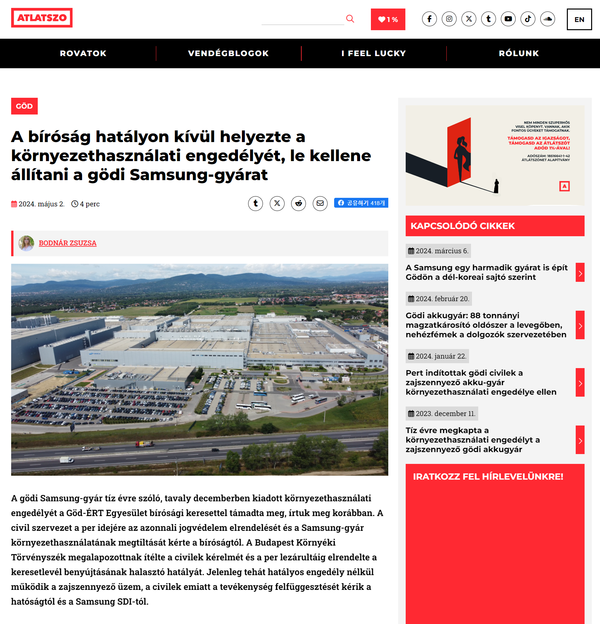Click the red 1% heart button

388,19
